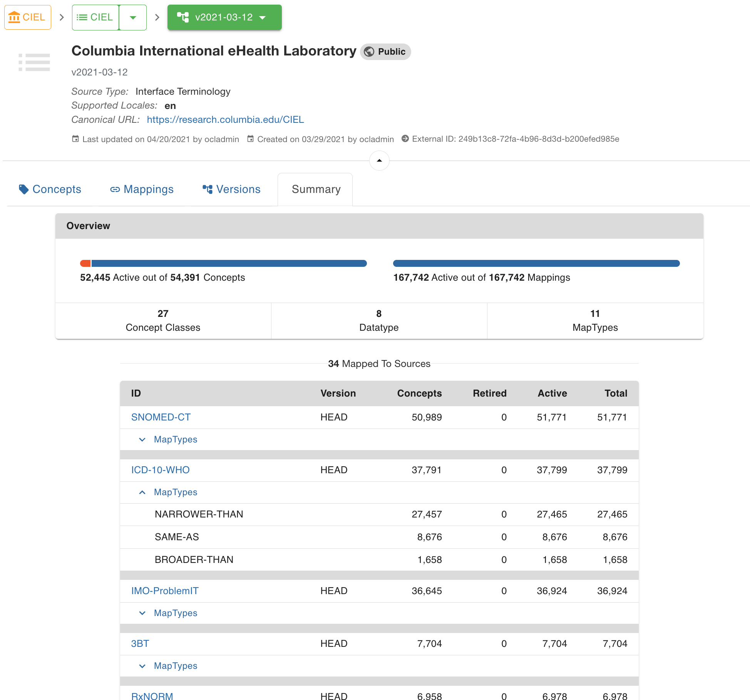Click the globe icon in the Public badge

point(369,51)
